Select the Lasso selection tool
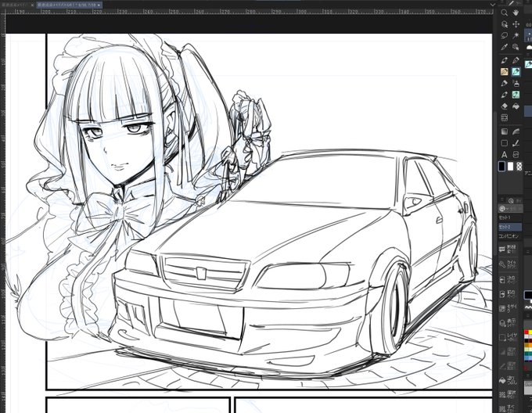 coord(504,36)
